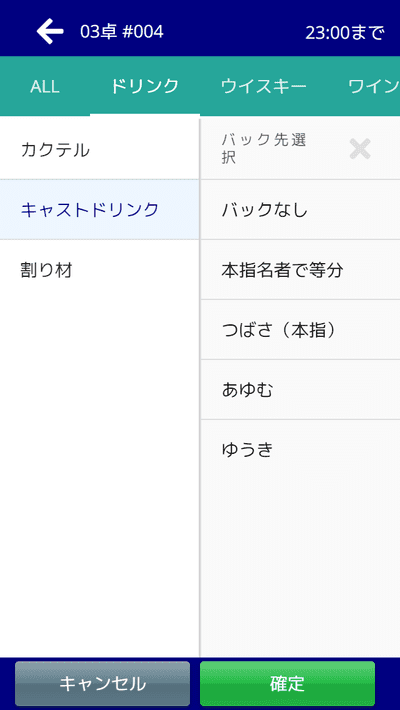Select あゆむ as back recipient
Screen dimensions: 400x710
[x=300, y=389]
